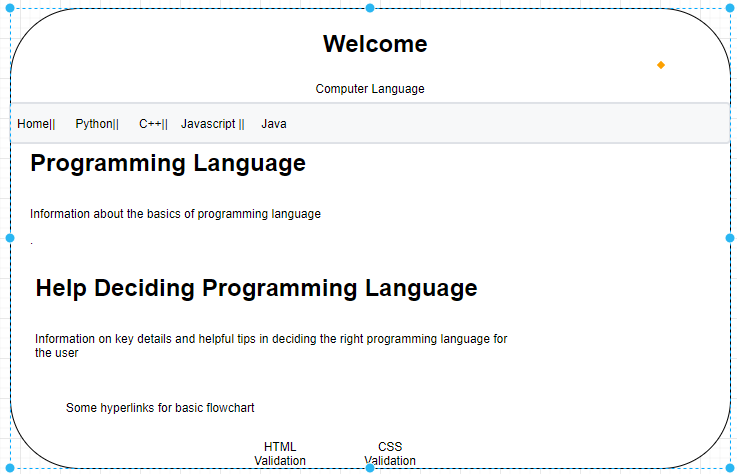737x474 pixels.
Task: Click the bottom center resize handle
Action: point(370,468)
